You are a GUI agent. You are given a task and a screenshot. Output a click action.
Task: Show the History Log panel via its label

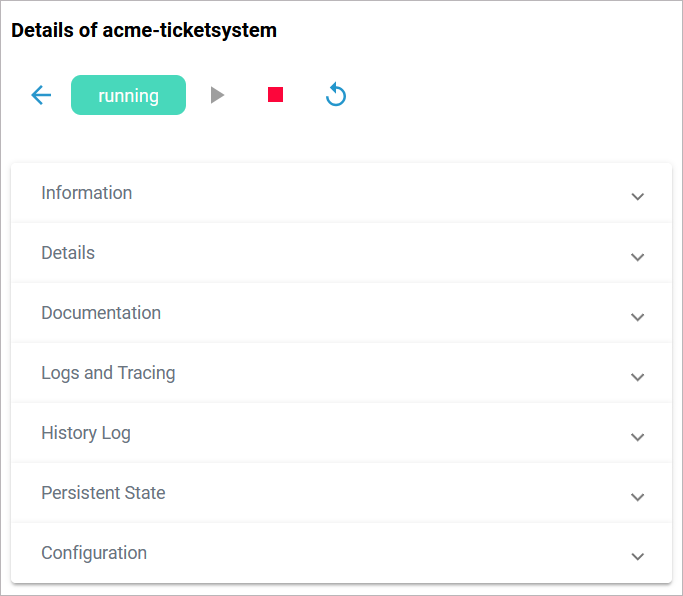pos(86,433)
